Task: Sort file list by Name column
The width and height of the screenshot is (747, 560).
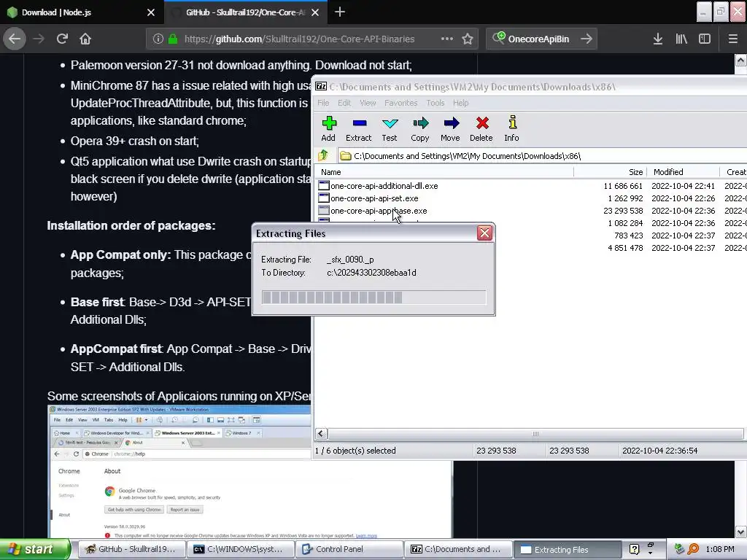Action: point(444,172)
